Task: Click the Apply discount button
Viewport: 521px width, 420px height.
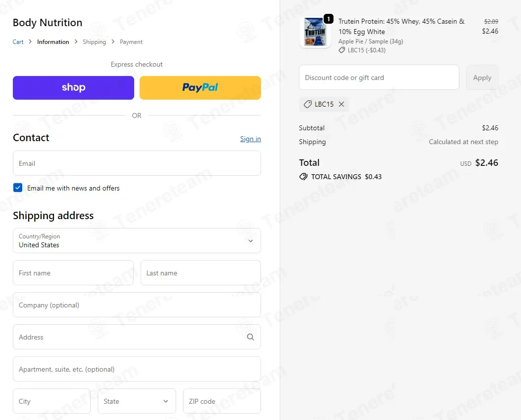Action: [482, 77]
